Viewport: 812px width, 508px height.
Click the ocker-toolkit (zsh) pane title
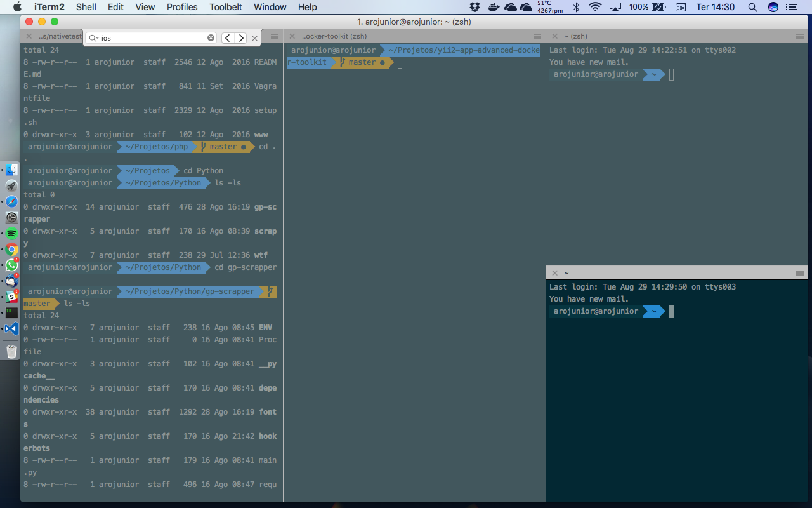point(334,36)
